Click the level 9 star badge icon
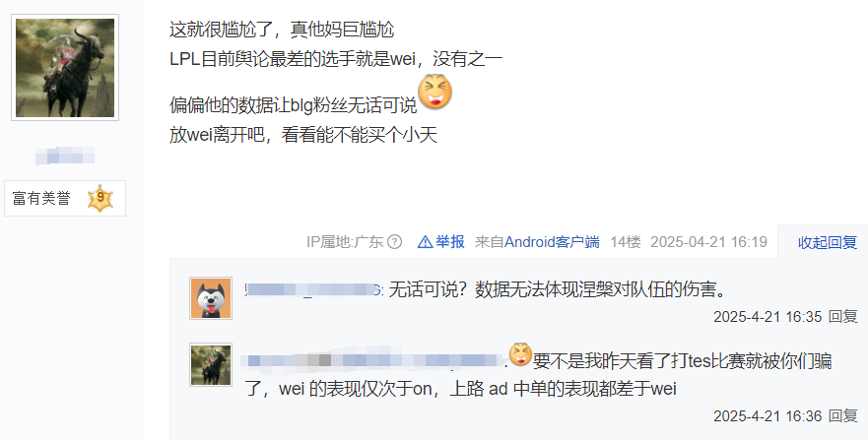The image size is (868, 440). click(100, 198)
